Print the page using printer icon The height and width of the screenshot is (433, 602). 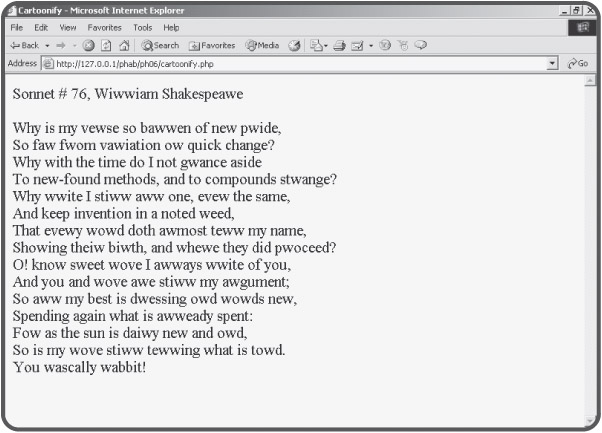pos(337,45)
